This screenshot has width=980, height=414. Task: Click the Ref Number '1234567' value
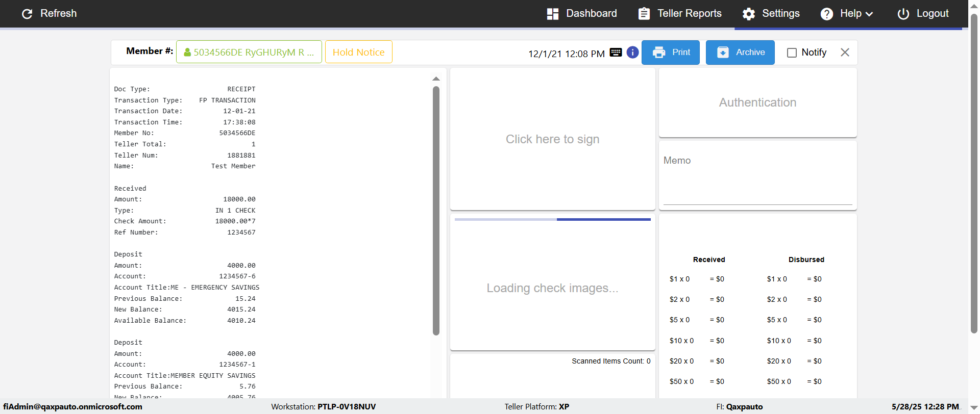(241, 232)
